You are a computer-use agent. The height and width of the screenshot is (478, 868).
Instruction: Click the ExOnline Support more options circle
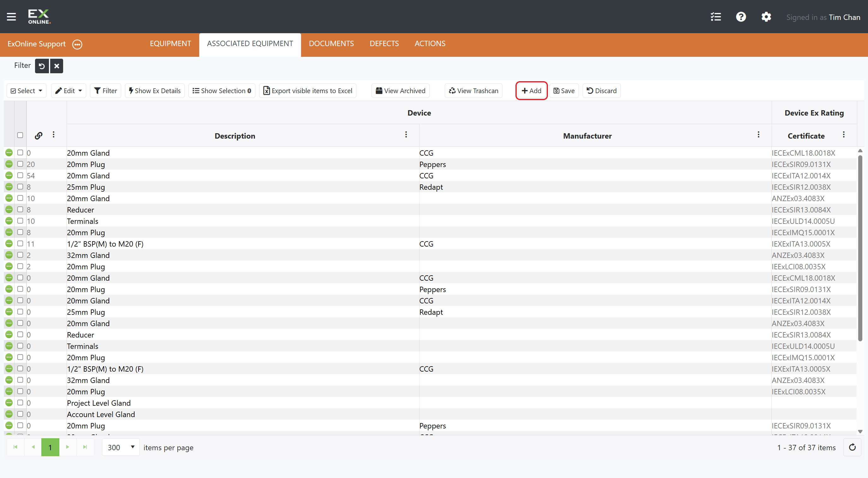pos(77,44)
